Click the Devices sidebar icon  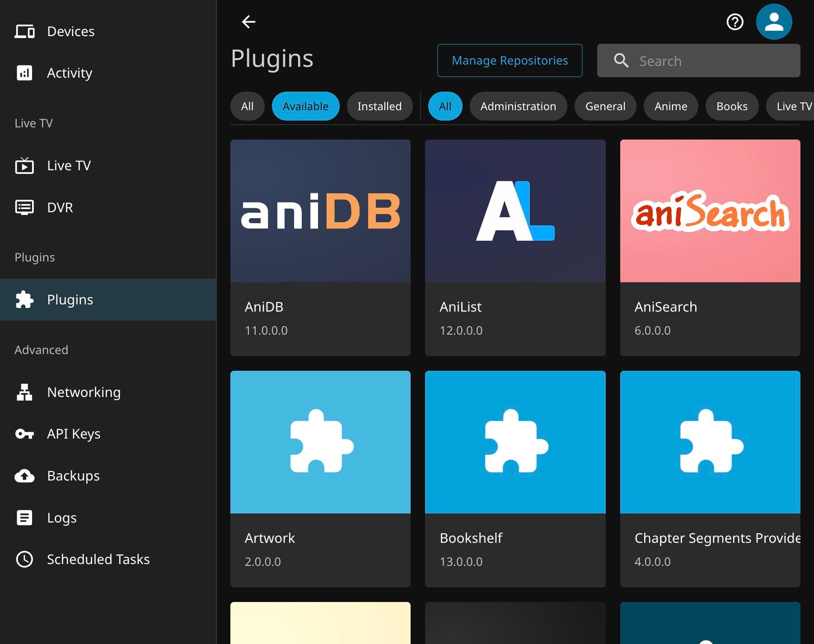(24, 32)
